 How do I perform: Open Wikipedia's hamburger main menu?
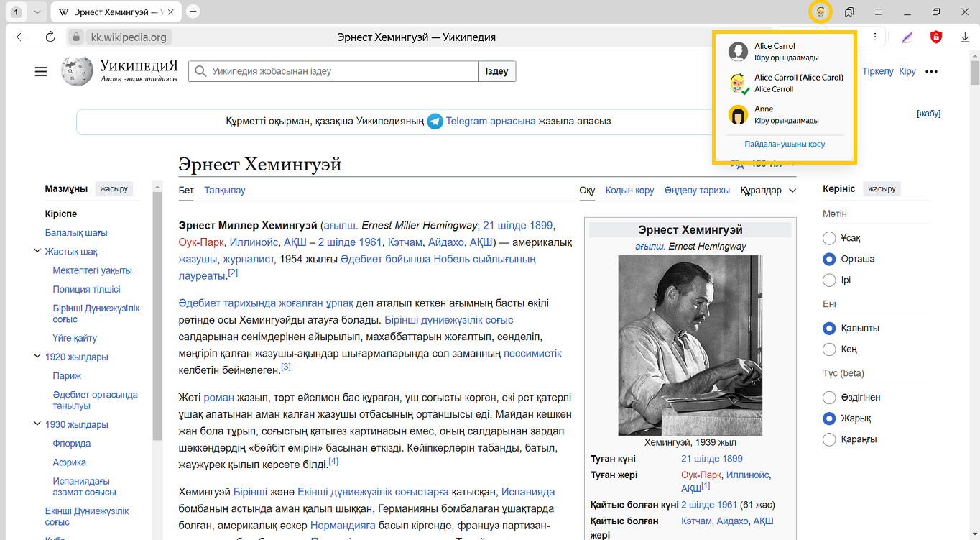coord(41,71)
